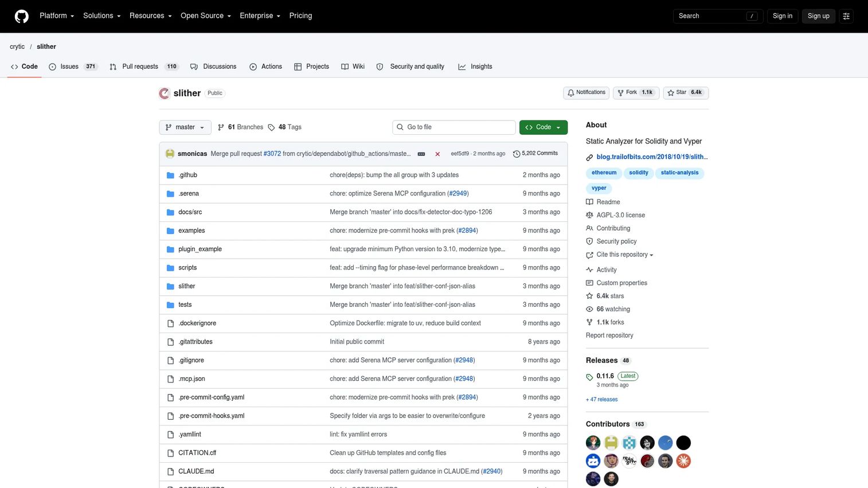868x488 pixels.
Task: Click the pulse icon next to Activity
Action: 589,270
